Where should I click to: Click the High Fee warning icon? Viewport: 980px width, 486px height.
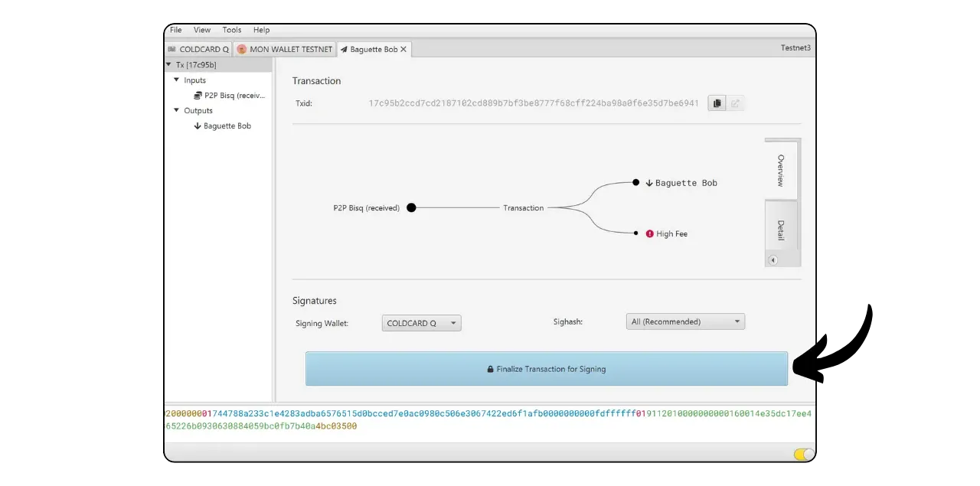pos(649,234)
